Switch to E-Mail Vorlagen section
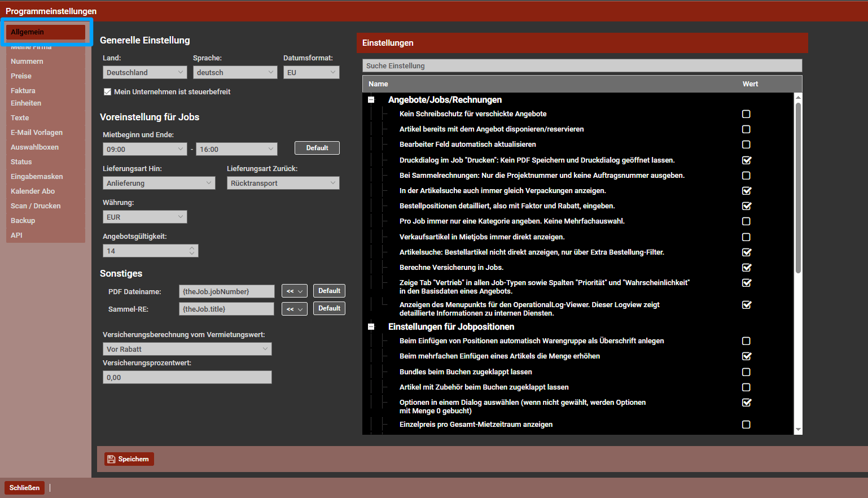Viewport: 868px width, 498px height. pos(37,133)
